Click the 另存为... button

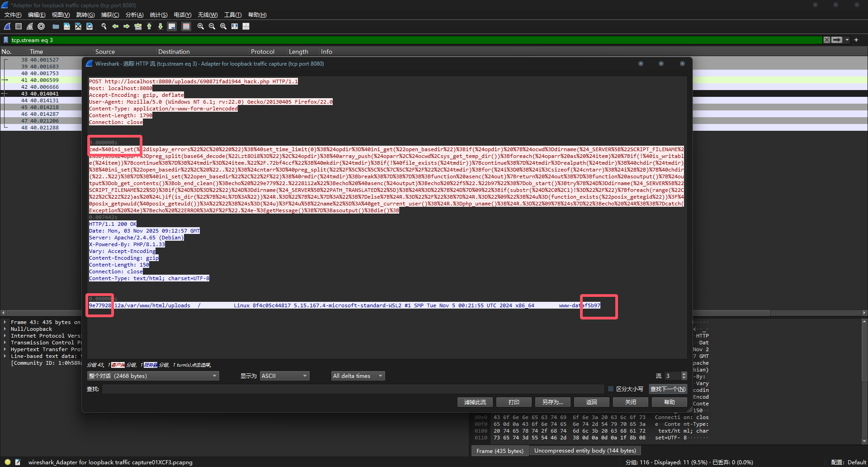552,402
